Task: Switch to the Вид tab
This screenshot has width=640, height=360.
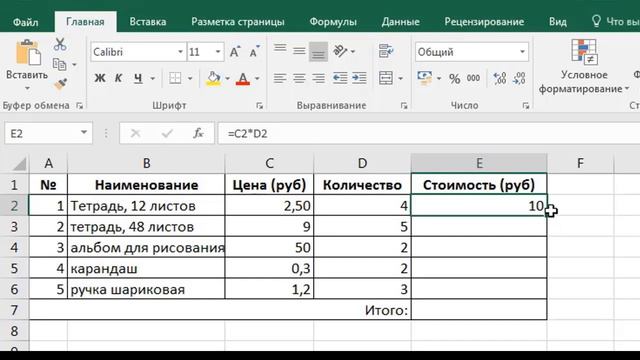Action: (x=558, y=22)
